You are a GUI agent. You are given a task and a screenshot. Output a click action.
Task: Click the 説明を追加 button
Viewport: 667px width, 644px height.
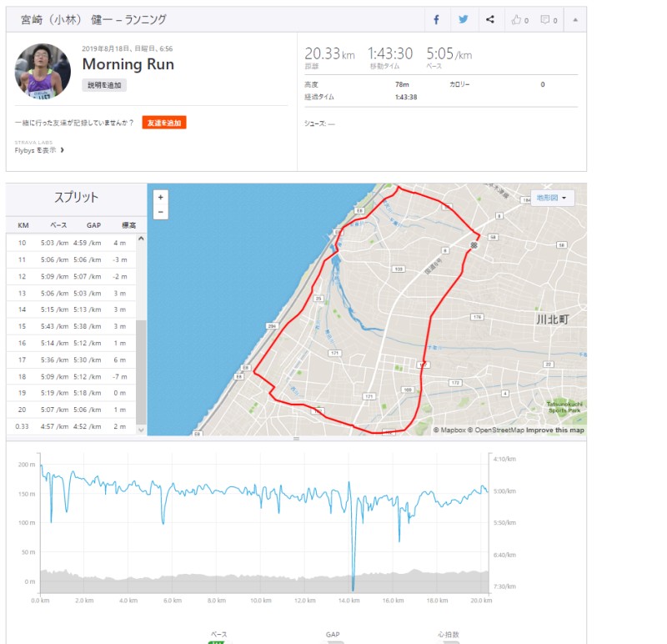104,85
